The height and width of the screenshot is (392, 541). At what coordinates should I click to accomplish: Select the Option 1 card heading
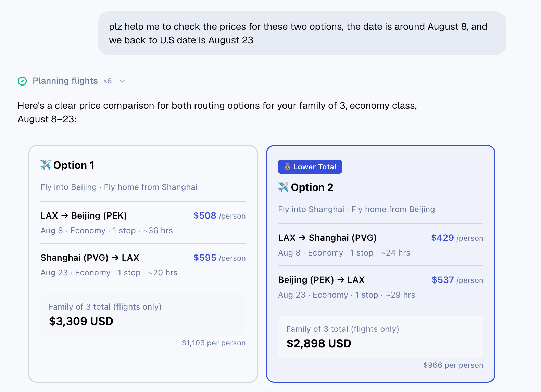(74, 165)
